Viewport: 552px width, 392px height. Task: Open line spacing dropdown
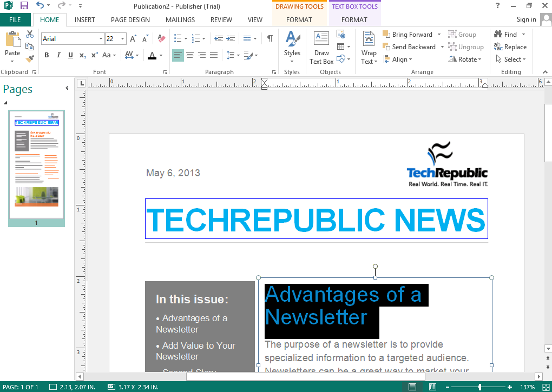(x=233, y=55)
